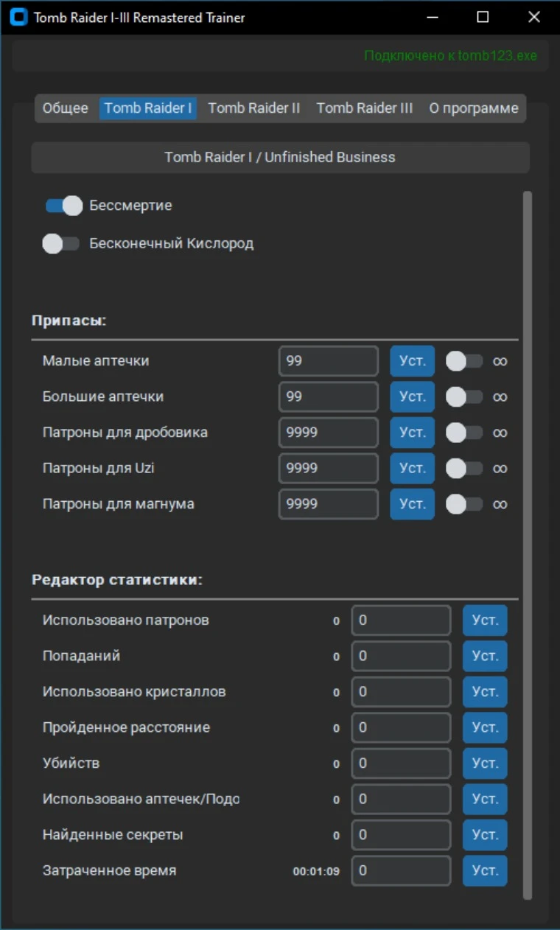The image size is (560, 930).
Task: Toggle the Бессмертие switch off
Action: pos(64,206)
